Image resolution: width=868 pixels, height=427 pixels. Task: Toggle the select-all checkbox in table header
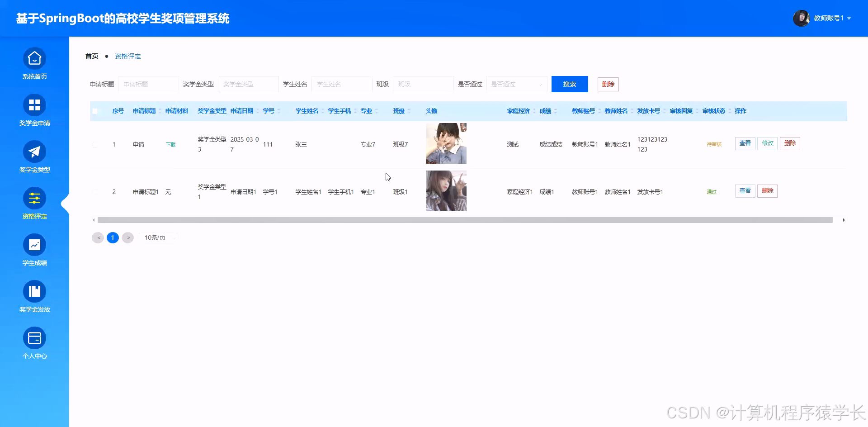pos(95,110)
